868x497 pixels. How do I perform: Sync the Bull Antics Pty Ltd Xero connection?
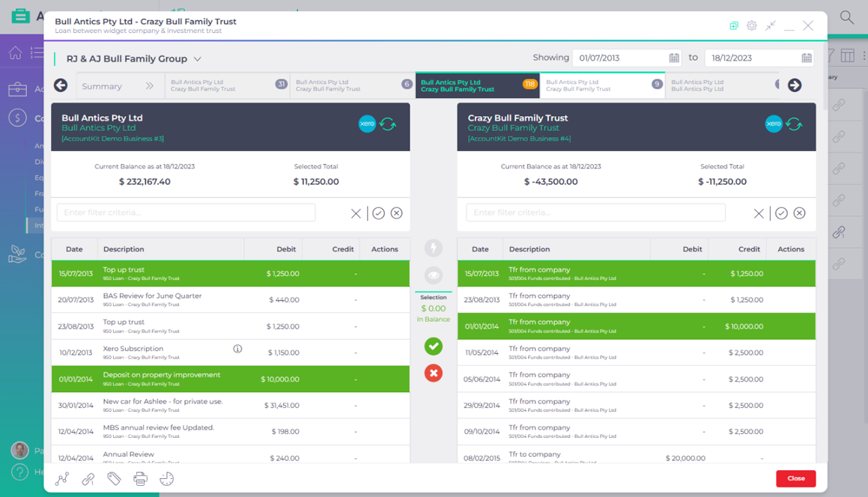tap(388, 124)
